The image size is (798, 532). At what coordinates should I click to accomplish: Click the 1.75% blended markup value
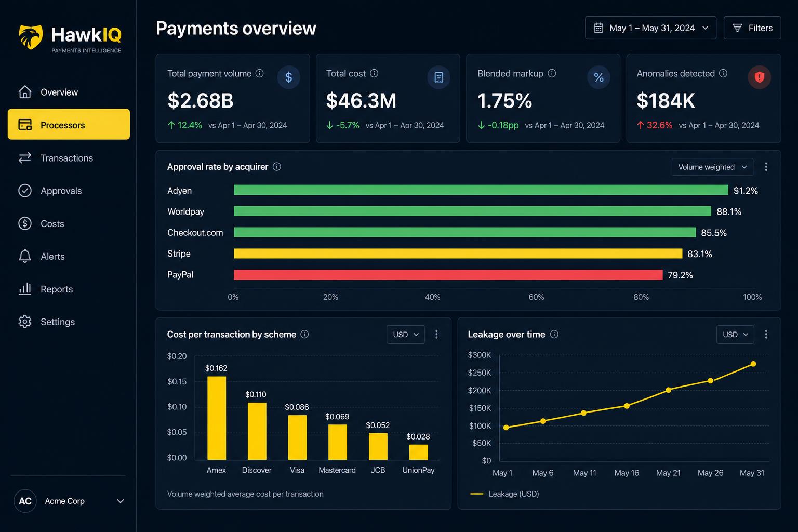coord(504,101)
